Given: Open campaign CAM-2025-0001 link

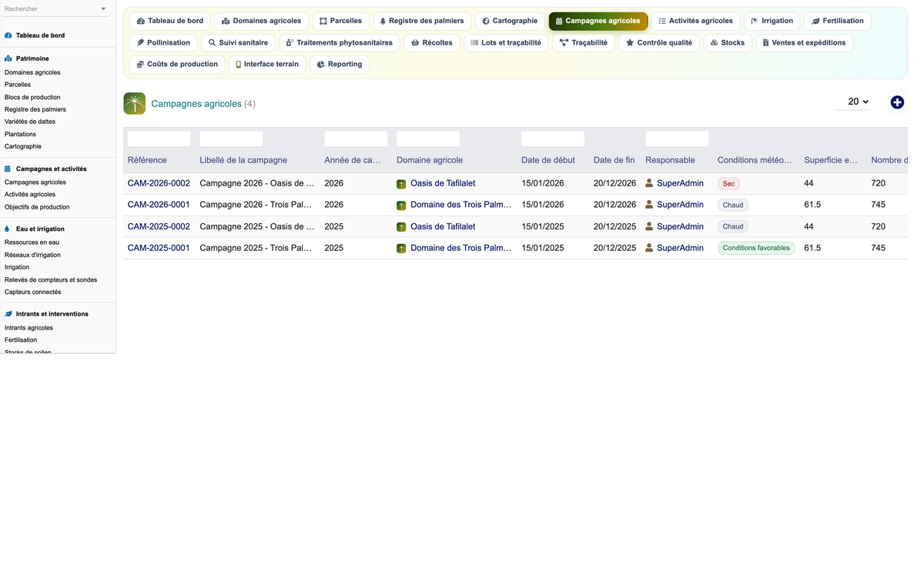Looking at the screenshot, I should tap(159, 248).
